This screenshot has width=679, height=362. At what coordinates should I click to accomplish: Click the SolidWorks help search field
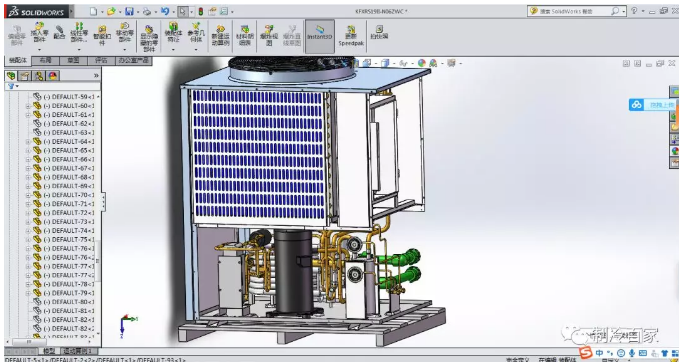coord(573,11)
